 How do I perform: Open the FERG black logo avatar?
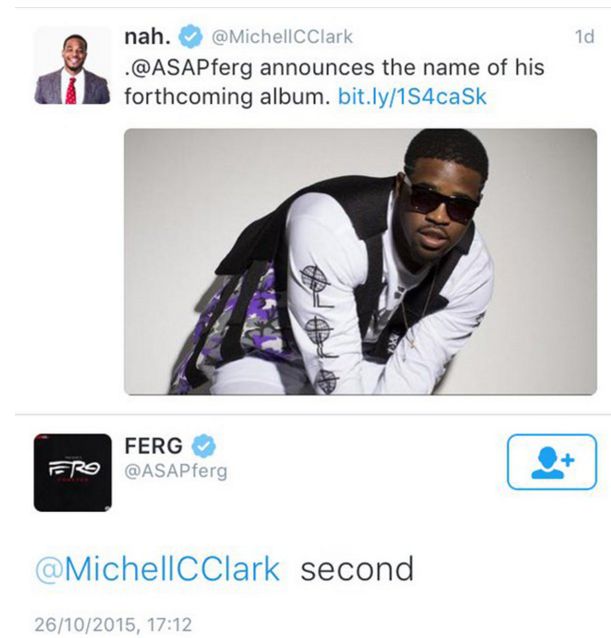[73, 472]
